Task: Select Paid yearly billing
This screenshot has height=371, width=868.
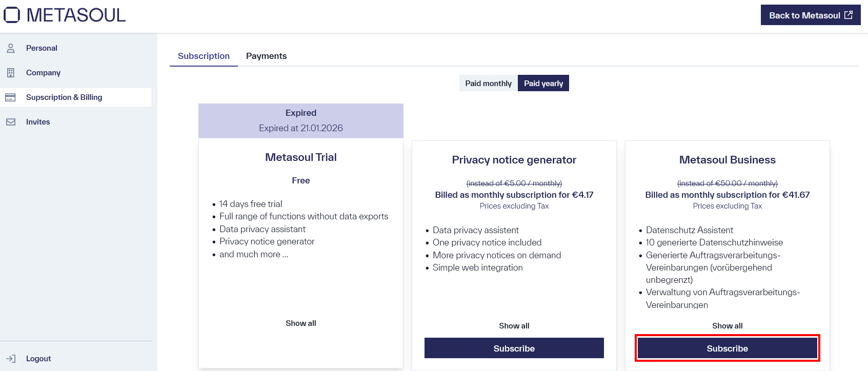Action: 543,83
